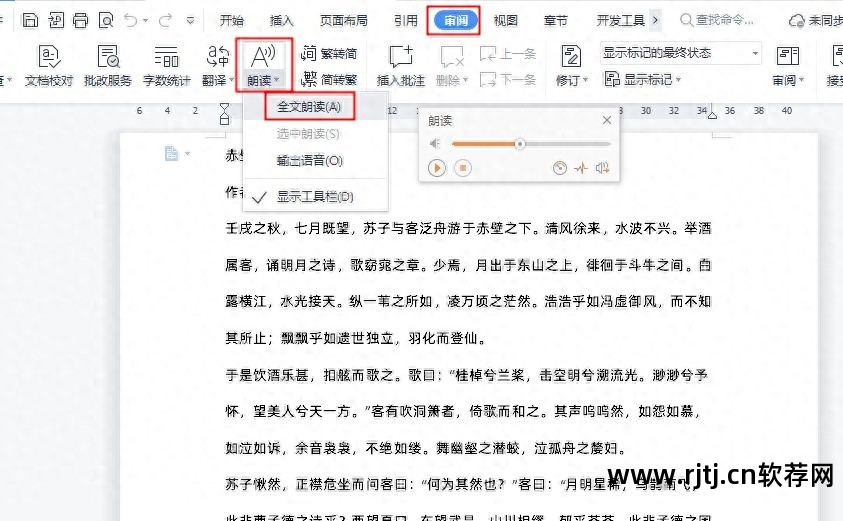Expand the undo history dropdown arrow
Screen dimensions: 843x521
[146, 21]
